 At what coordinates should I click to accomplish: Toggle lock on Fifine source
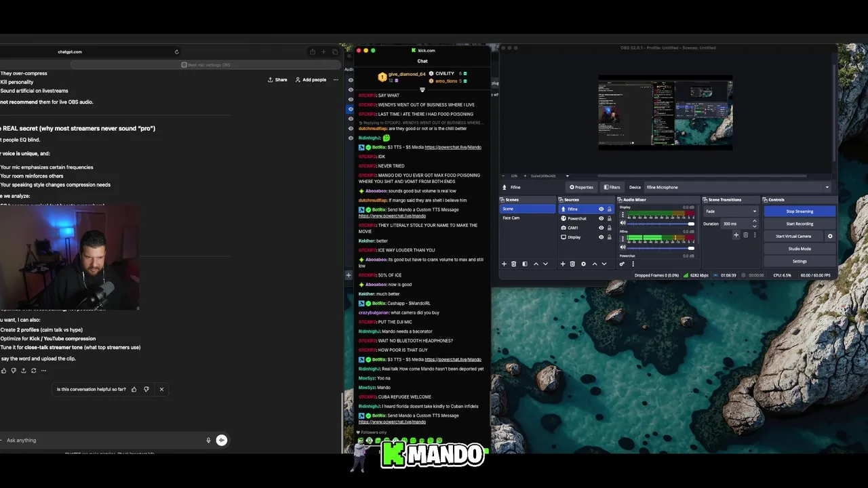(x=609, y=209)
